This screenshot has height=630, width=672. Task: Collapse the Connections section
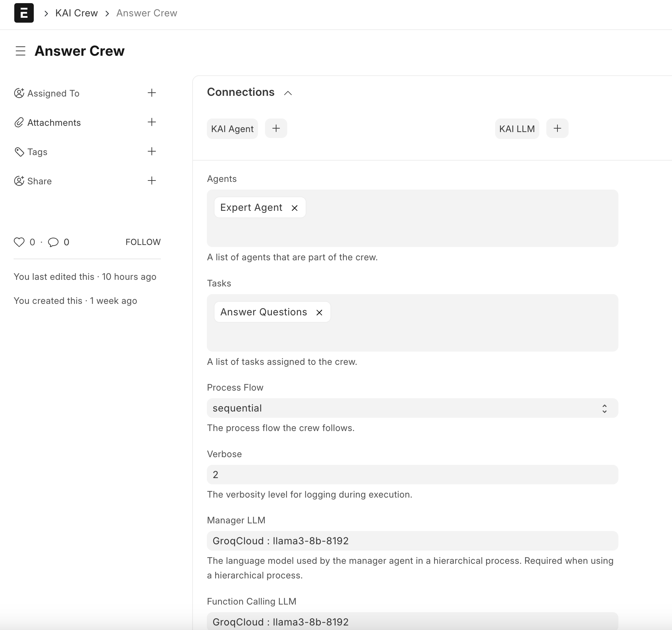coord(288,93)
